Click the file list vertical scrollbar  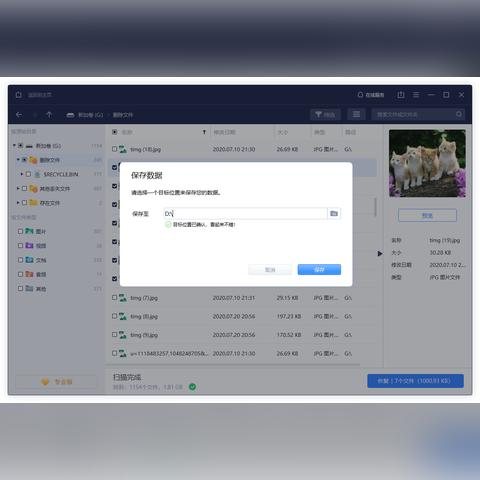tap(376, 207)
